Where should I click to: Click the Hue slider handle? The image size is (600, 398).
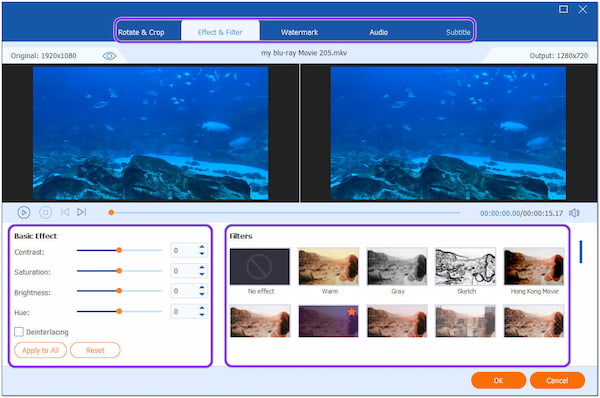pos(119,311)
